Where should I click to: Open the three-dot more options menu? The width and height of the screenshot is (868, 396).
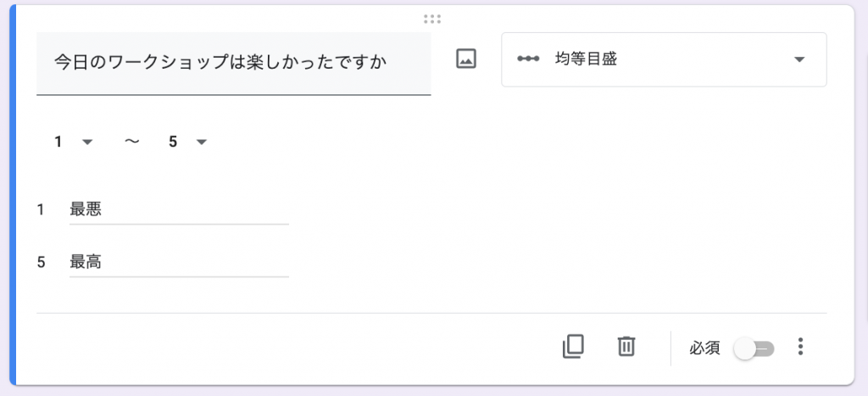(800, 347)
